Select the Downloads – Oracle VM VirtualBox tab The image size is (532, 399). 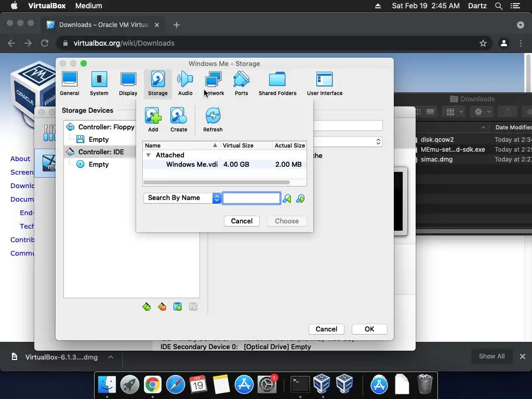103,25
